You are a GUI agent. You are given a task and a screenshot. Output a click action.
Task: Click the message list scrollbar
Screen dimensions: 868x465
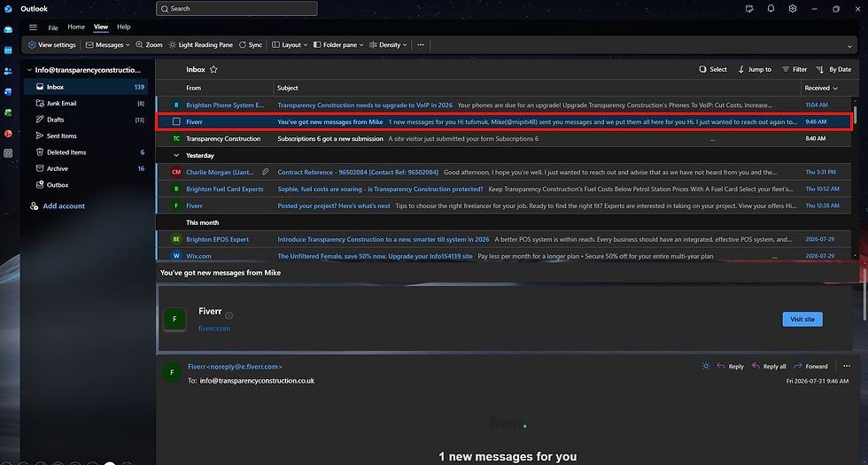[x=856, y=115]
